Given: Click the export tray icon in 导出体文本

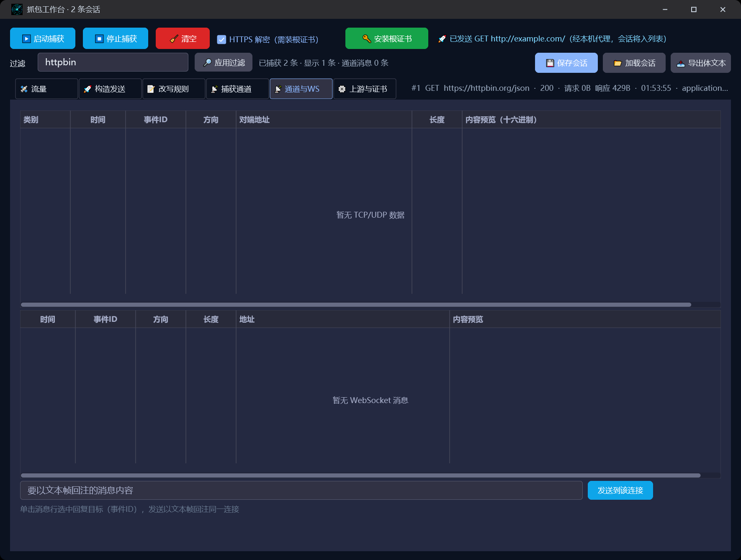Looking at the screenshot, I should [681, 63].
